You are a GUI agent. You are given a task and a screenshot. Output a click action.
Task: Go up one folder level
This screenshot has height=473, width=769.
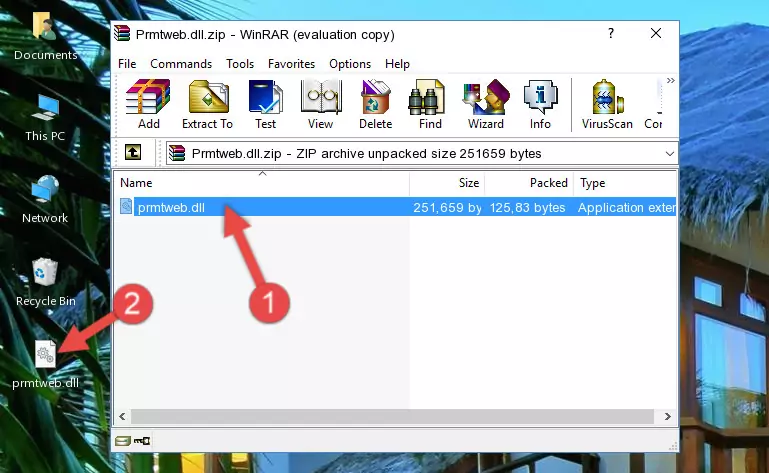[x=133, y=153]
